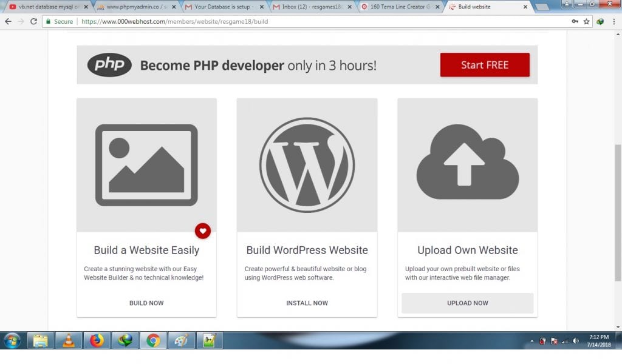Close the vb.net database mysql tab
Image resolution: width=622 pixels, height=364 pixels.
pyautogui.click(x=86, y=7)
